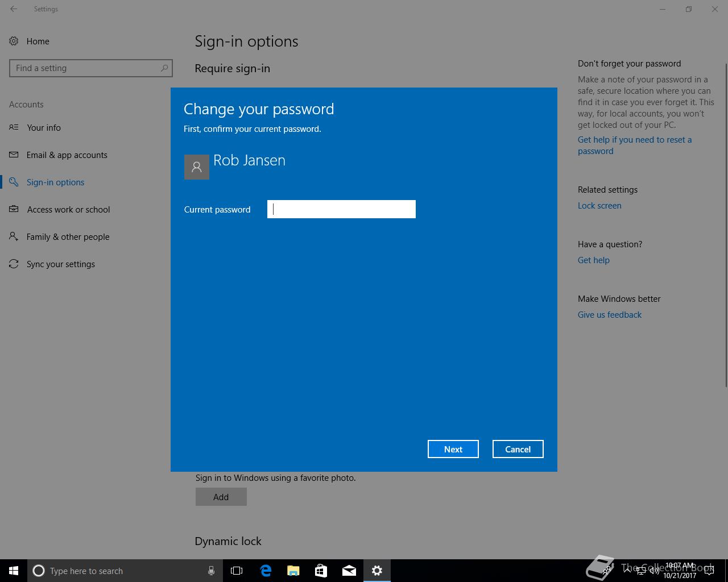Click the Get help link
This screenshot has height=582, width=728.
594,260
